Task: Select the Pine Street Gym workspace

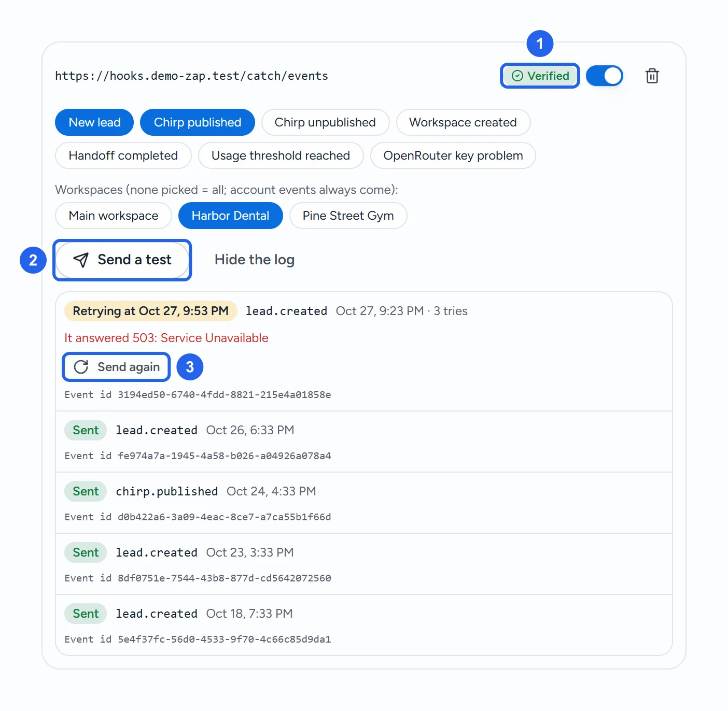Action: [348, 216]
